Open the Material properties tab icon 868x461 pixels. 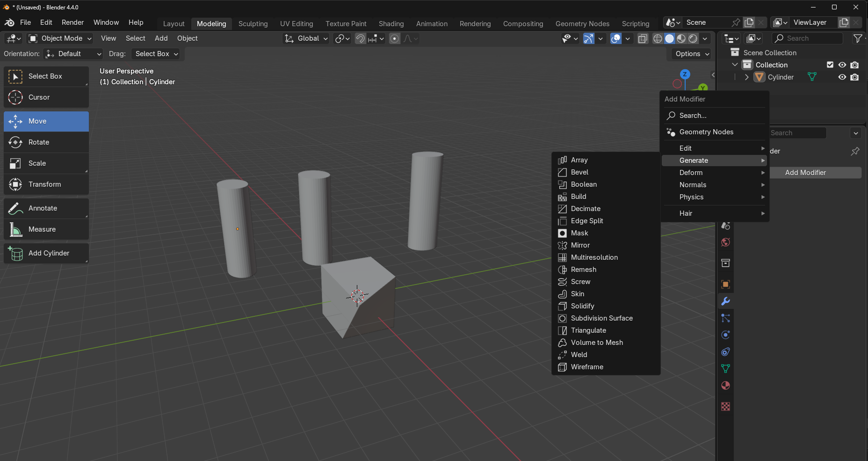tap(725, 386)
